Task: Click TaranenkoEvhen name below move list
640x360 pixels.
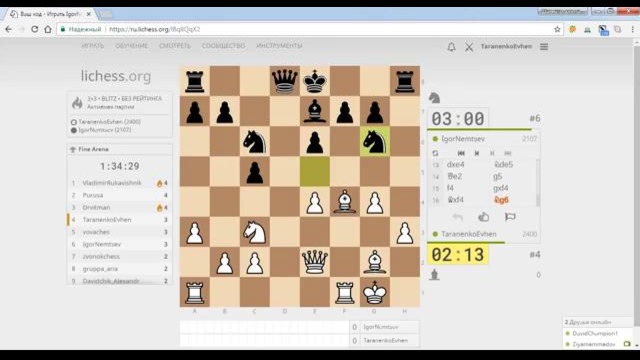Action: click(469, 234)
